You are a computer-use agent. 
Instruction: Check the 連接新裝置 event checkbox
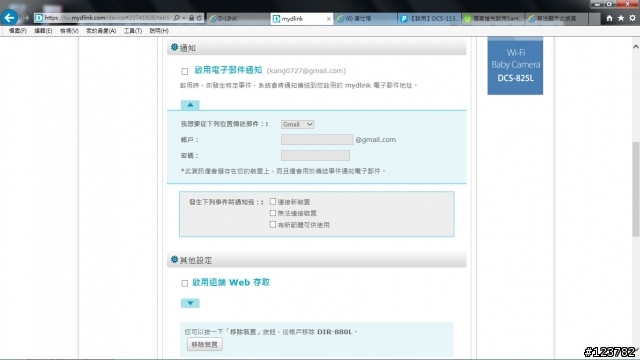(273, 202)
